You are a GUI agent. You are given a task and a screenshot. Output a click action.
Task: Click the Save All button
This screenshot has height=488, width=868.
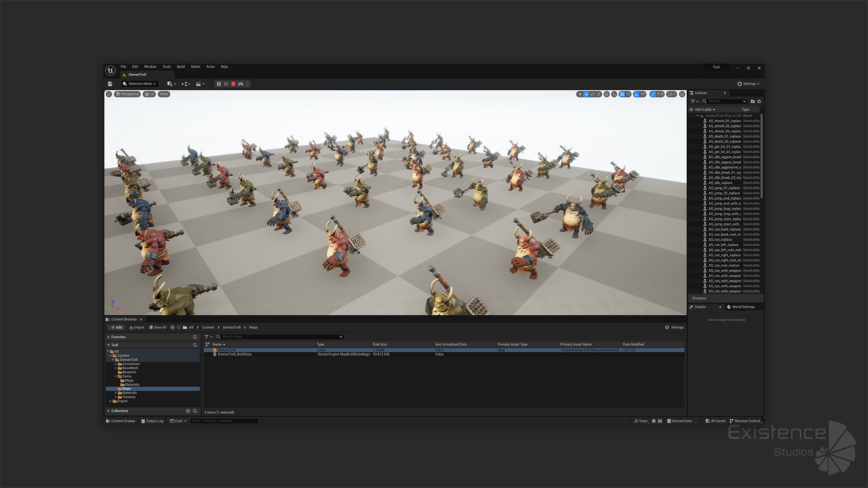[x=158, y=328]
